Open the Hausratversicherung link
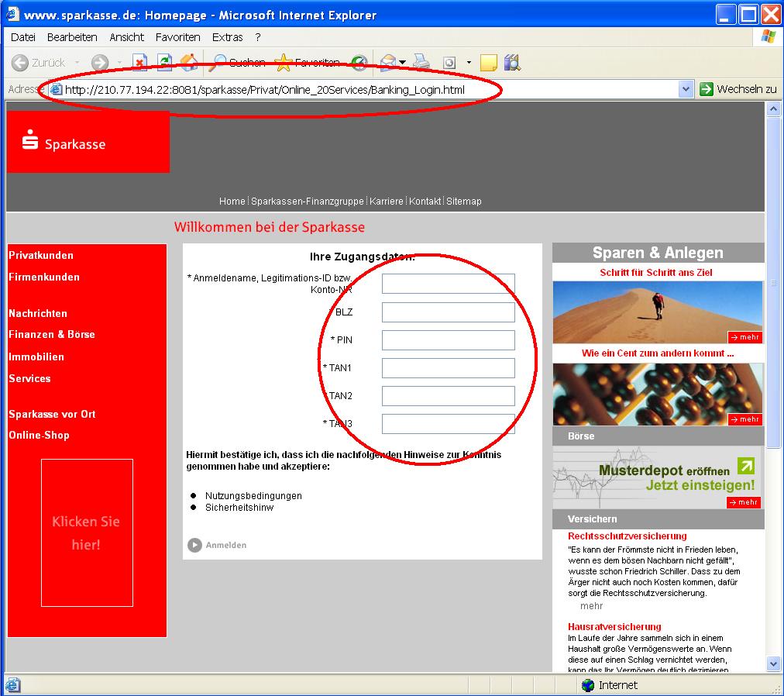Viewport: 784px width, 696px height. pyautogui.click(x=614, y=626)
